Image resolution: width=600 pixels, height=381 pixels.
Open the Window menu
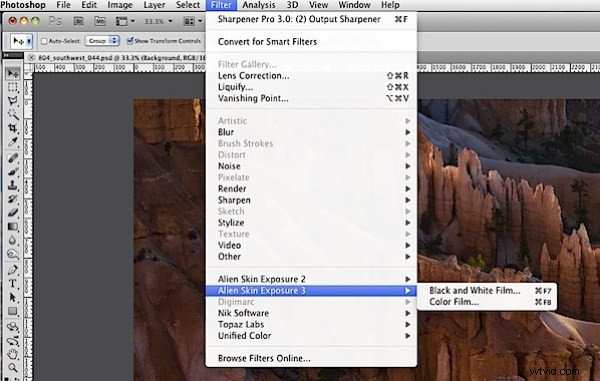pyautogui.click(x=354, y=5)
